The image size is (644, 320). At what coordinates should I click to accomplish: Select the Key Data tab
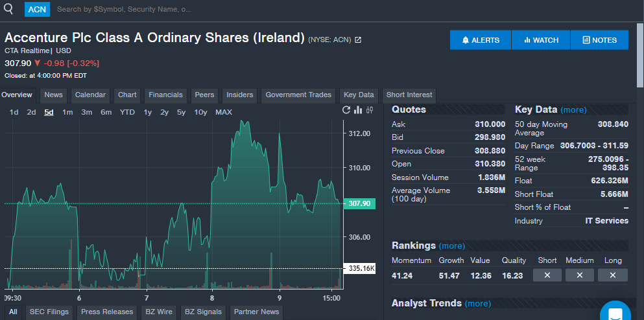pos(359,95)
